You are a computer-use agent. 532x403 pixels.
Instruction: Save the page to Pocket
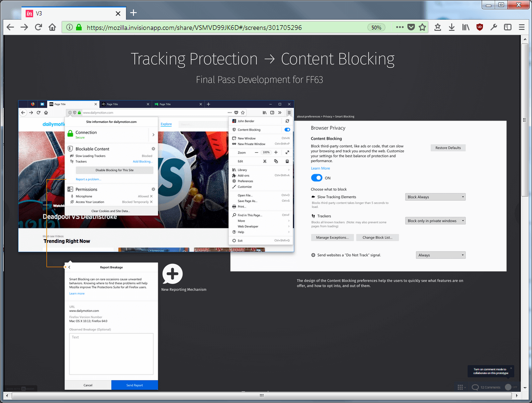tap(411, 27)
